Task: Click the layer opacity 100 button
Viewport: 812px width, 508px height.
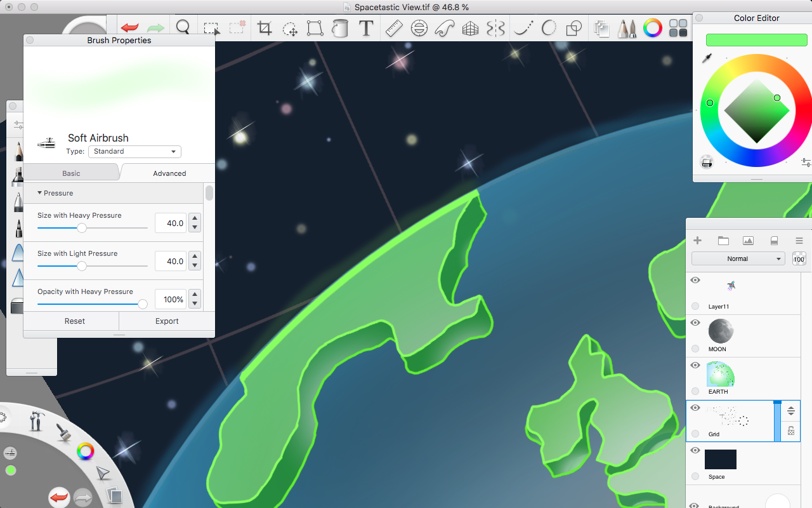Action: (799, 258)
